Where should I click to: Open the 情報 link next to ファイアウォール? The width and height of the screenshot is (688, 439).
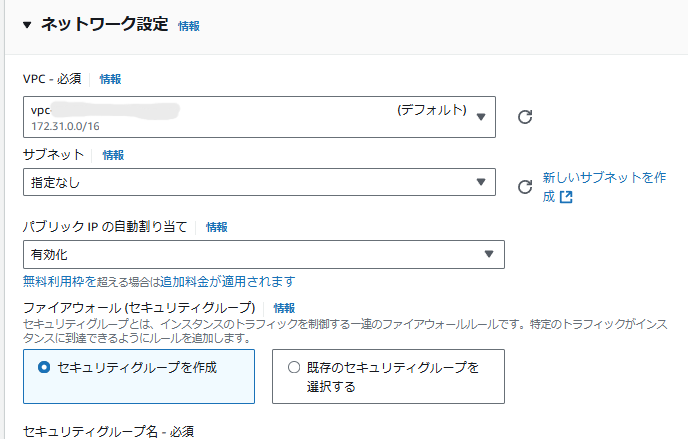point(284,308)
